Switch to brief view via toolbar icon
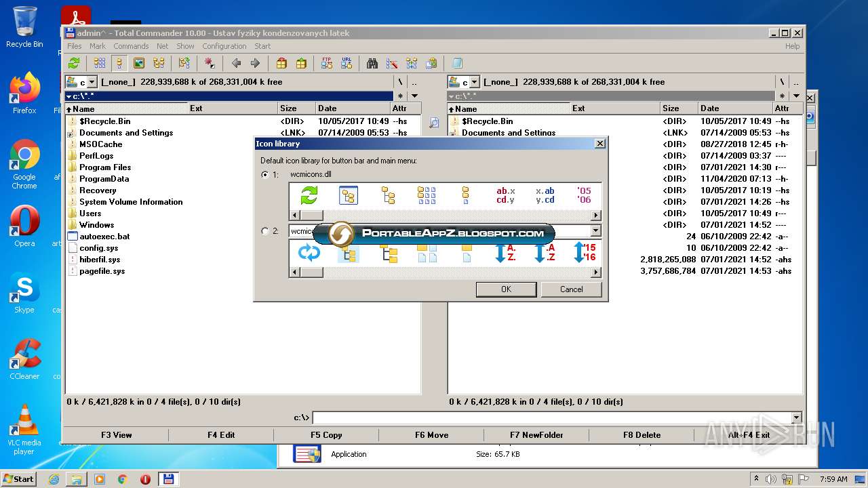Screen dimensions: 868x488 (100, 63)
